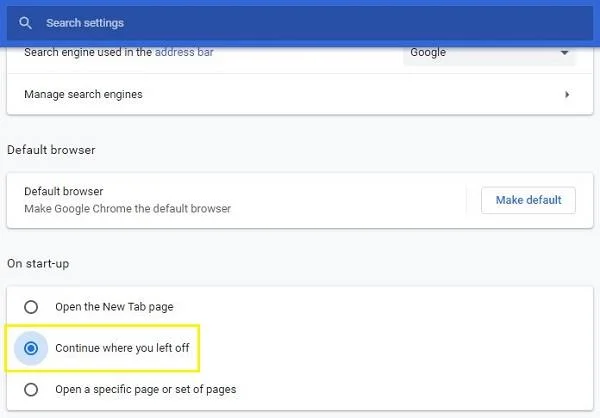Click Search engine used in the text
Image resolution: width=600 pixels, height=418 pixels.
(88, 52)
